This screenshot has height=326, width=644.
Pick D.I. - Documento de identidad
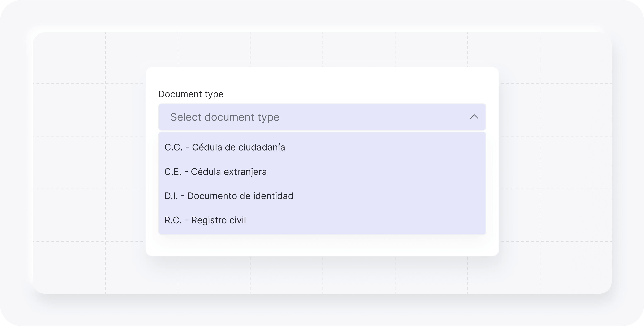pos(229,196)
